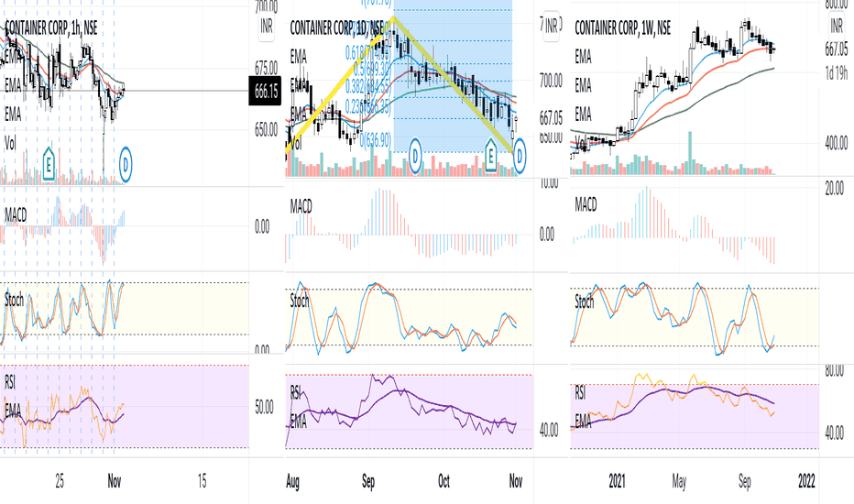This screenshot has height=504, width=854.
Task: Click the 650.00 price axis label on 1h chart
Action: tap(267, 130)
